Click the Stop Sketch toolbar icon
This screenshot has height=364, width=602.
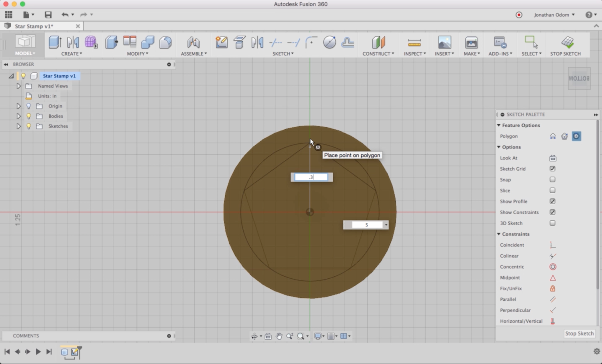pos(567,42)
